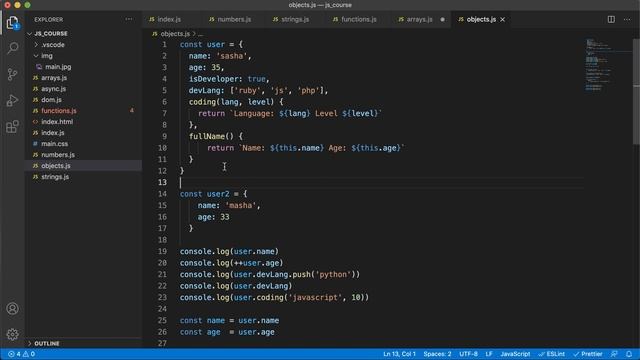Select objects.js in the explorer
Screen dimensions: 640x360
coord(56,166)
